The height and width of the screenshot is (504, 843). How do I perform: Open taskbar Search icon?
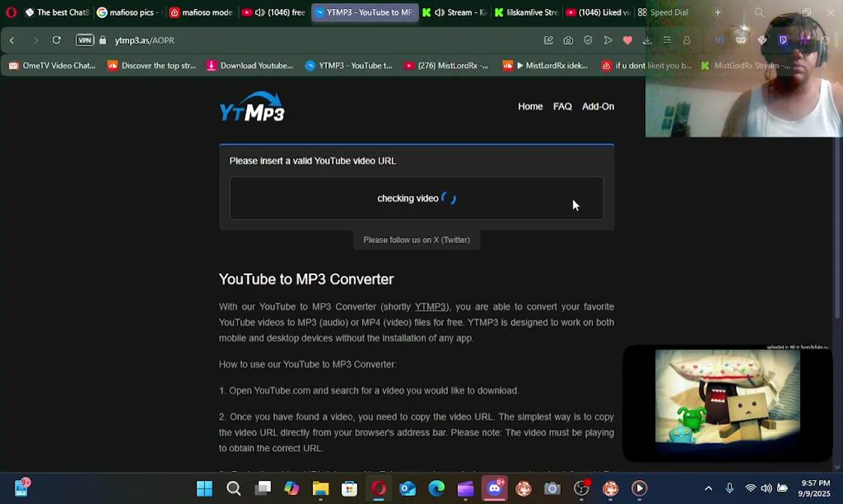[234, 489]
